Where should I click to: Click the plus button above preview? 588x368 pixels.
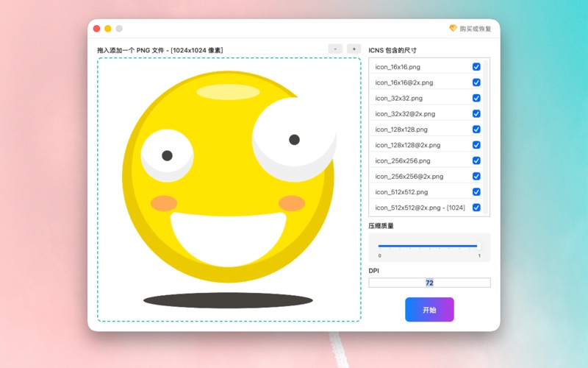point(354,49)
